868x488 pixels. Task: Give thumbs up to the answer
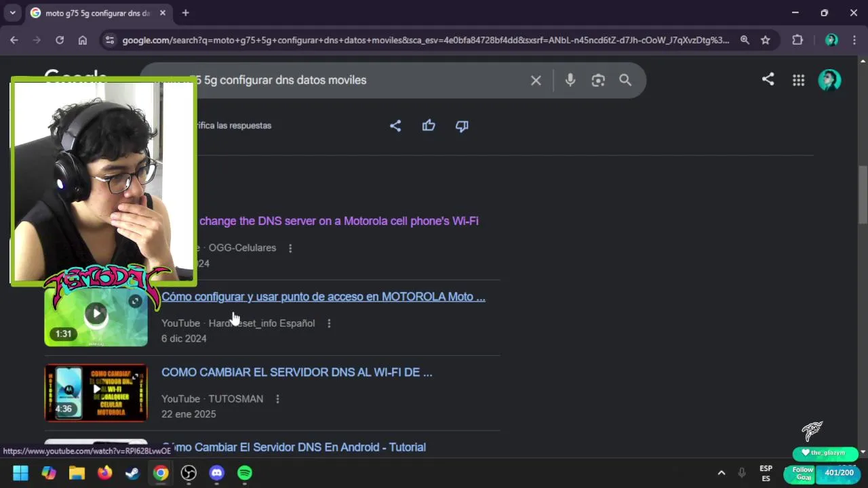(429, 125)
